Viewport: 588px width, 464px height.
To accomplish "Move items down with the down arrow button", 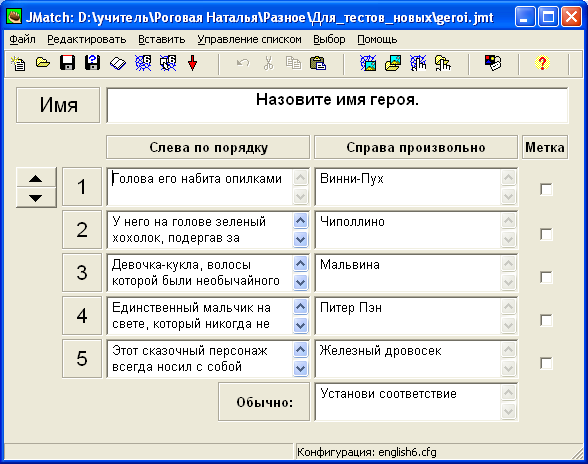I will (x=36, y=198).
